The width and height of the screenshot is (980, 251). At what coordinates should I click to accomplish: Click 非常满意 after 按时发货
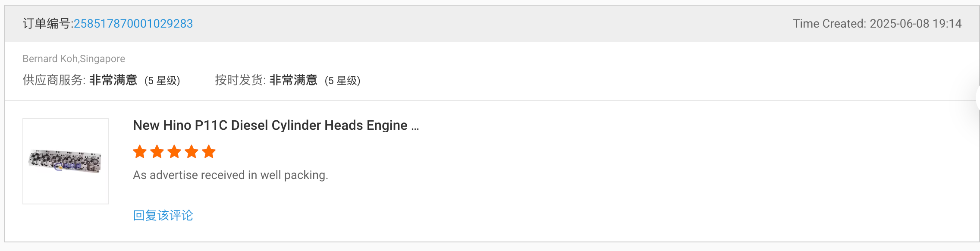click(x=293, y=80)
